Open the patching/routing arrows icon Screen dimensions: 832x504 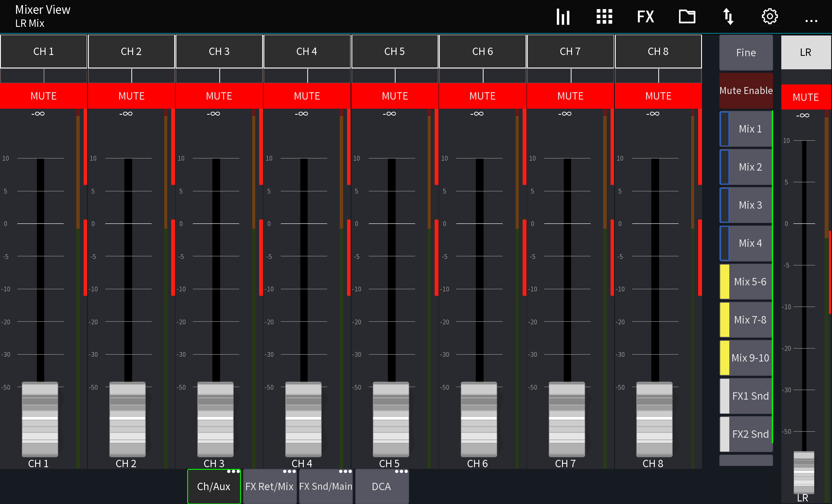[x=728, y=16]
